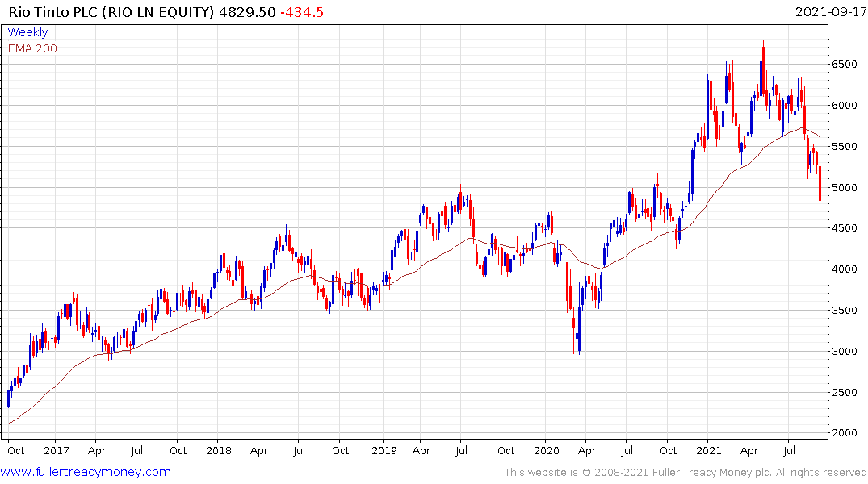868x484 pixels.
Task: Click the 5500 price axis label
Action: coord(845,147)
